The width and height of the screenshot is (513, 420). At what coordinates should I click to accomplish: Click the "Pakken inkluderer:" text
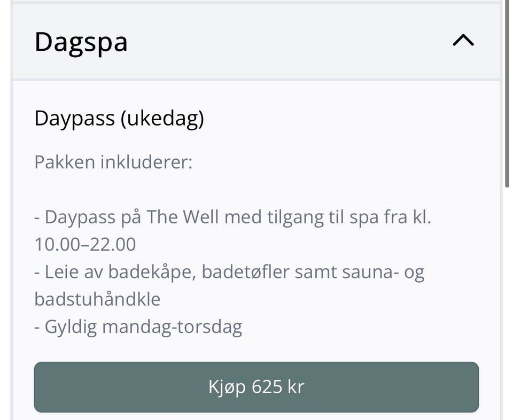coord(113,161)
